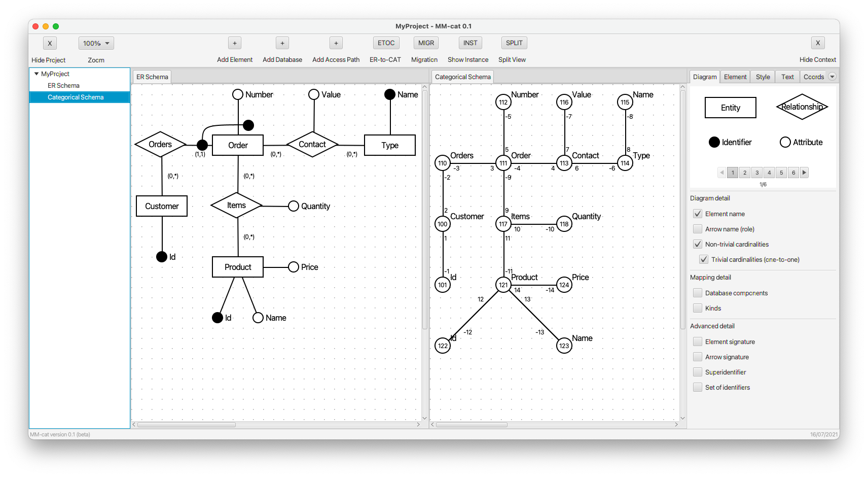Open the Style tab in context panel
868x477 pixels.
point(763,77)
